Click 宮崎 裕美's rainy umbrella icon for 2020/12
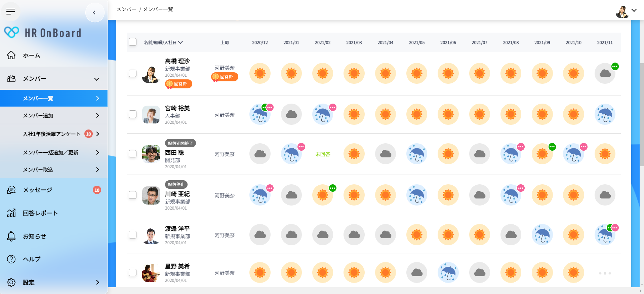 260,114
